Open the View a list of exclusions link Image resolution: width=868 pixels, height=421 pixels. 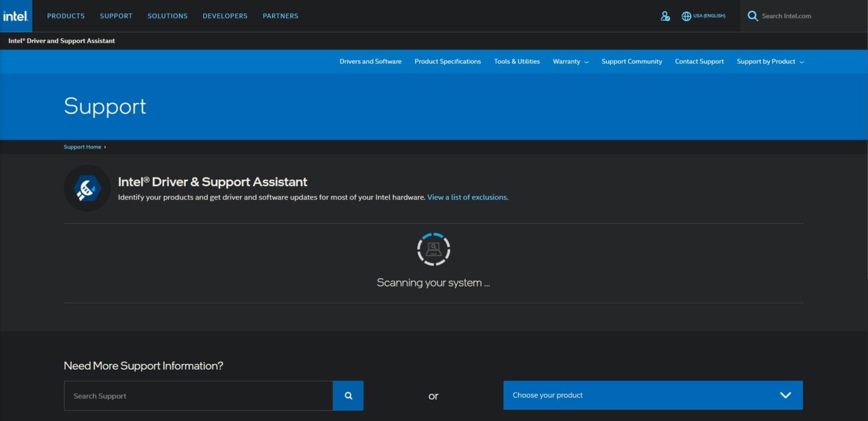tap(467, 197)
